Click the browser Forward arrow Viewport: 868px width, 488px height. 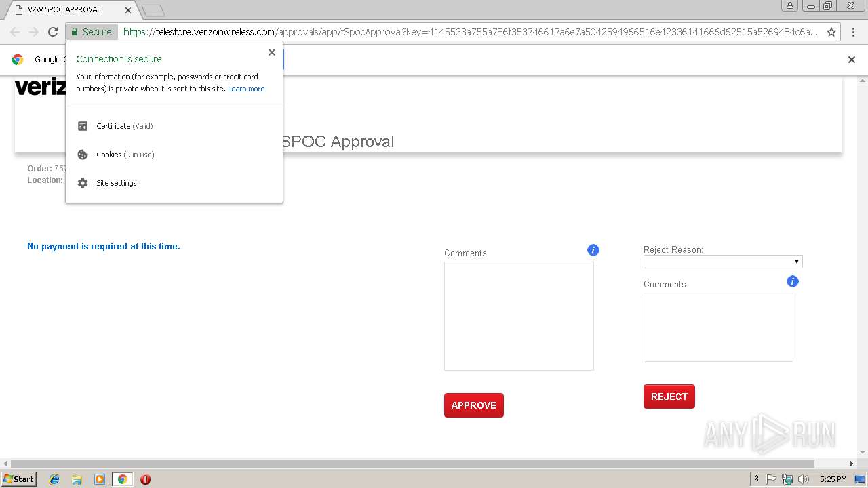tap(34, 32)
